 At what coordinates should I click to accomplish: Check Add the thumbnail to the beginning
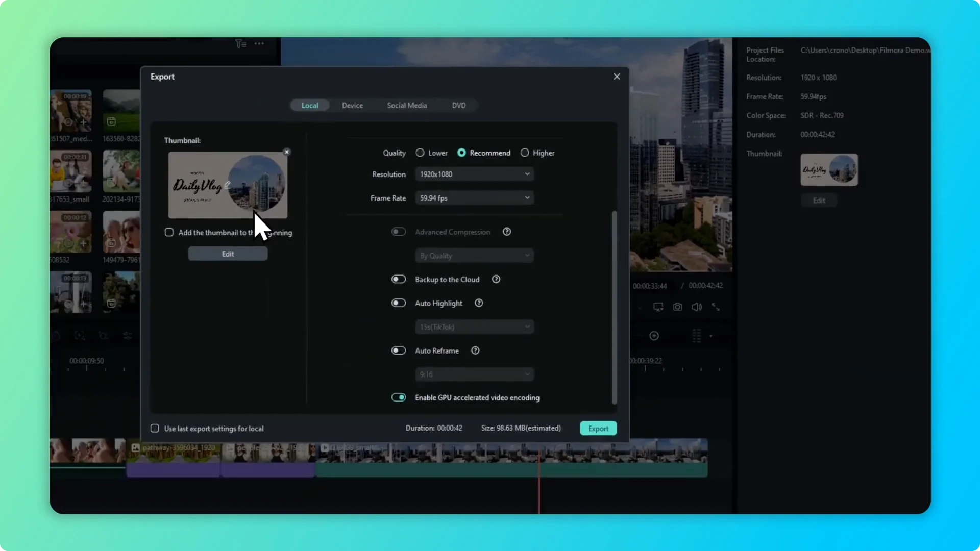[169, 232]
